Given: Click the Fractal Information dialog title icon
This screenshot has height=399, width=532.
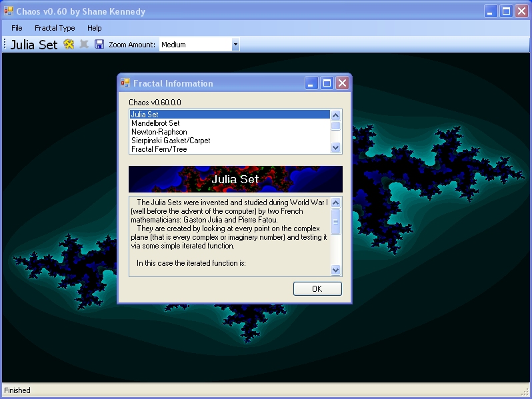Looking at the screenshot, I should 125,83.
